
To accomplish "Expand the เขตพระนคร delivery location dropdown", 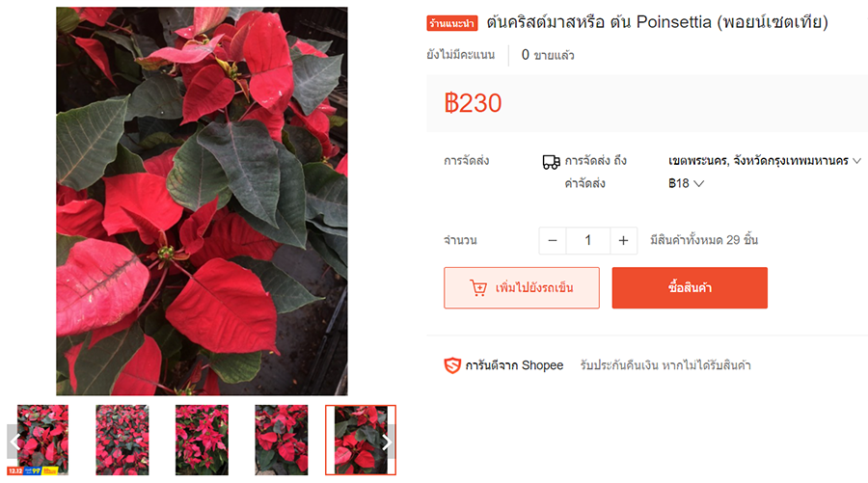I will pos(765,161).
